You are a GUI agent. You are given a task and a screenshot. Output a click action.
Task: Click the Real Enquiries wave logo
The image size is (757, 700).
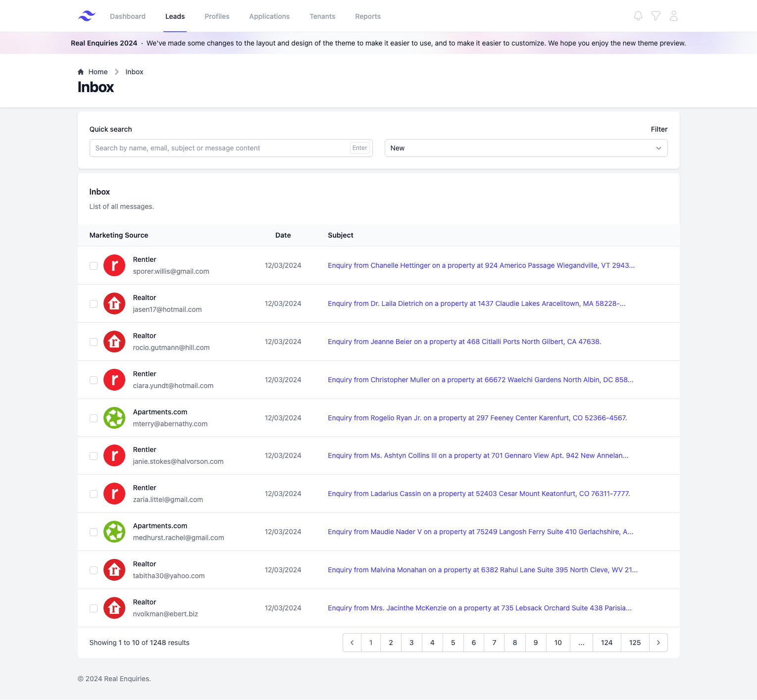coord(87,16)
